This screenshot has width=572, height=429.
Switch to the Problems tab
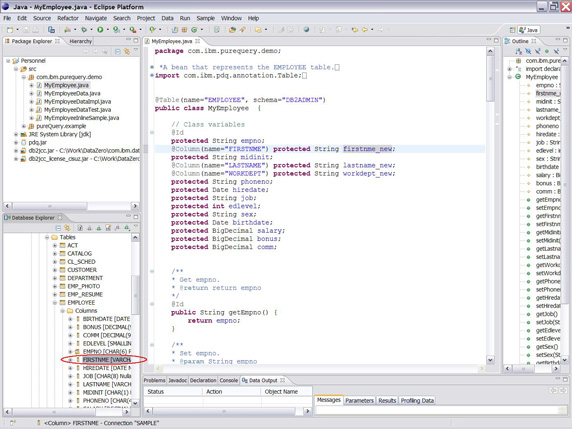[x=154, y=380]
